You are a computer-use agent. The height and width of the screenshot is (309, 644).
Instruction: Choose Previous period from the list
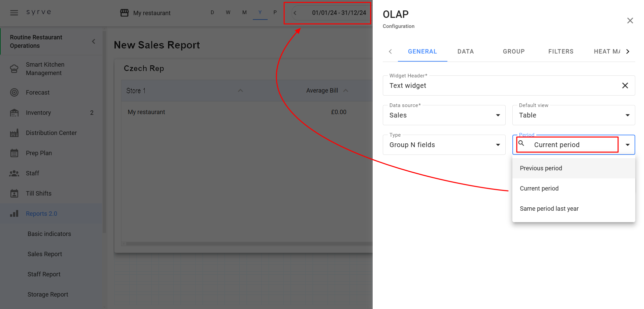(x=541, y=168)
